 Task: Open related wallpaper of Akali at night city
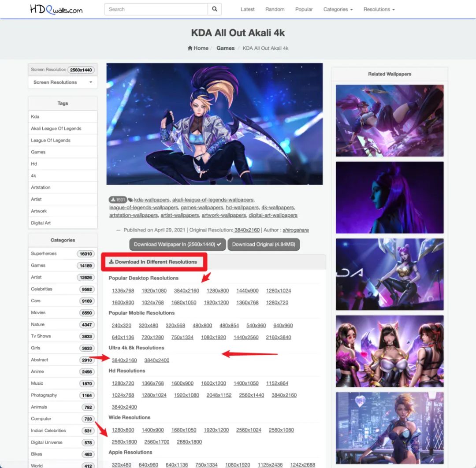click(x=390, y=428)
